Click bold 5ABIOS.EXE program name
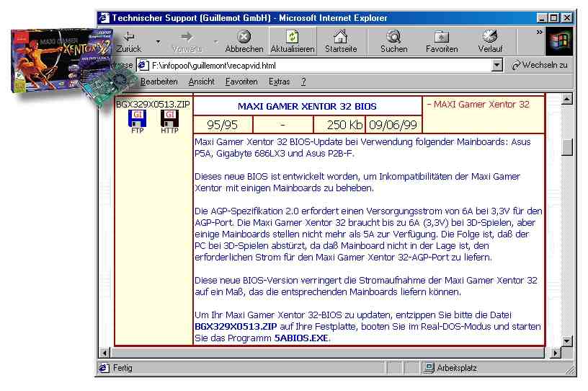Image resolution: width=588 pixels, height=391 pixels. pyautogui.click(x=301, y=338)
